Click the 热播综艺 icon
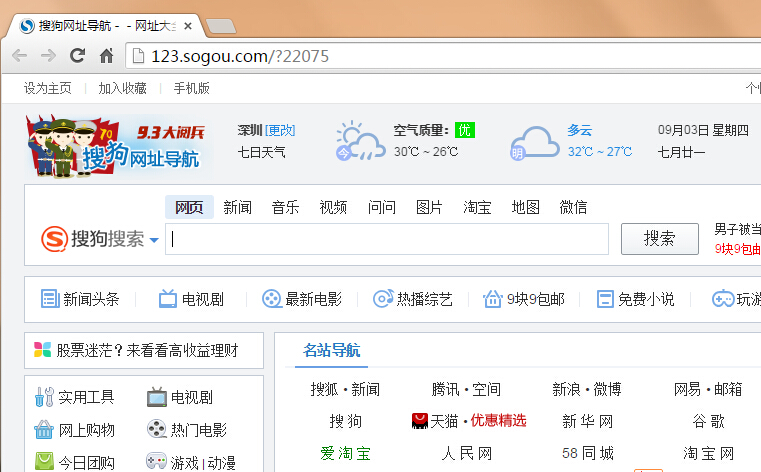This screenshot has height=472, width=761. tap(383, 299)
